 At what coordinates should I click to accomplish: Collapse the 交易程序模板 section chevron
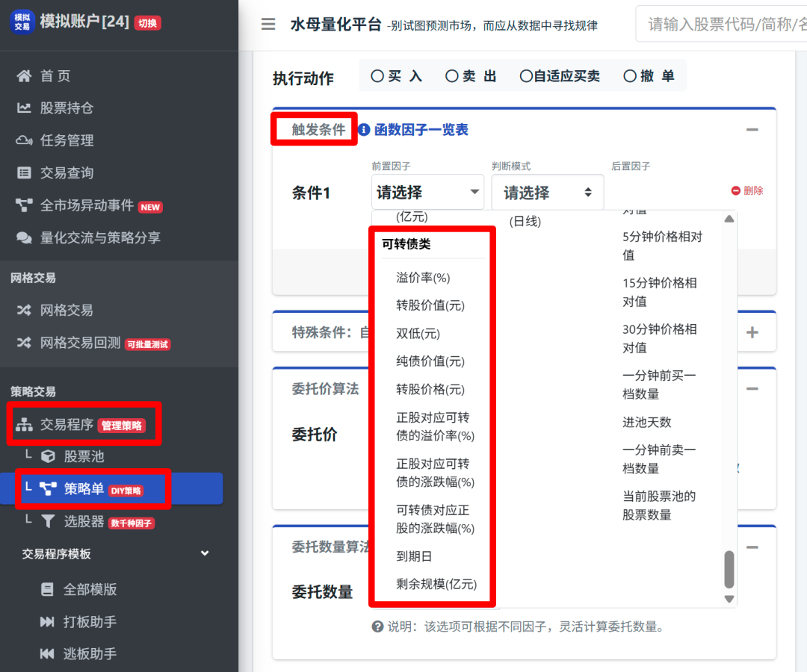[205, 553]
